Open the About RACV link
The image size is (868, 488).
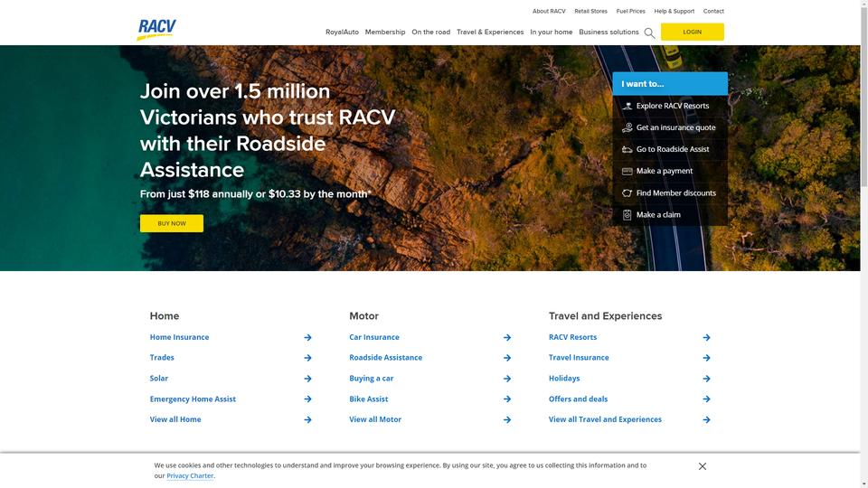pyautogui.click(x=549, y=11)
